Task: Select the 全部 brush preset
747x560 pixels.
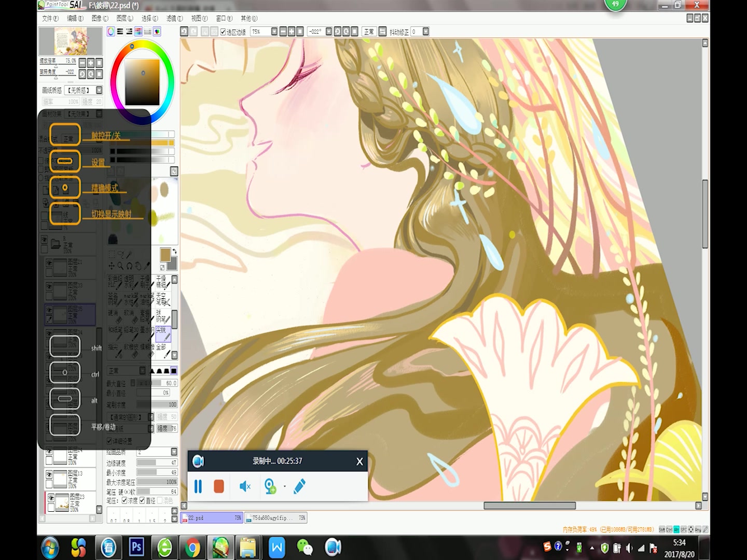Action: [x=162, y=351]
